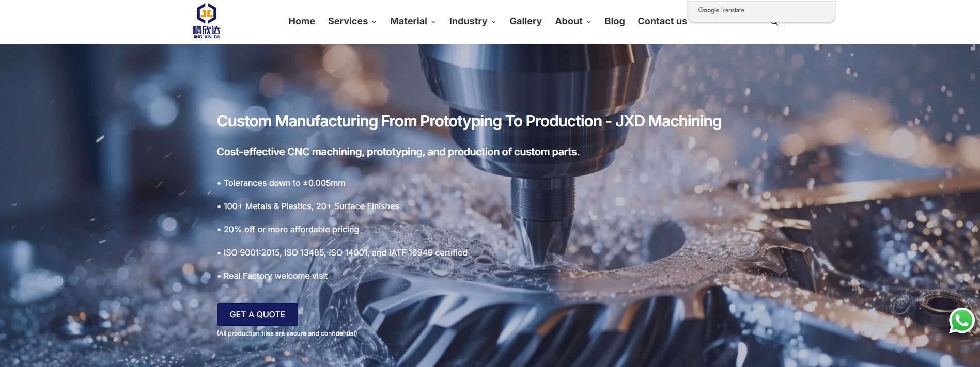
Task: Select the About menu label
Action: click(x=568, y=21)
